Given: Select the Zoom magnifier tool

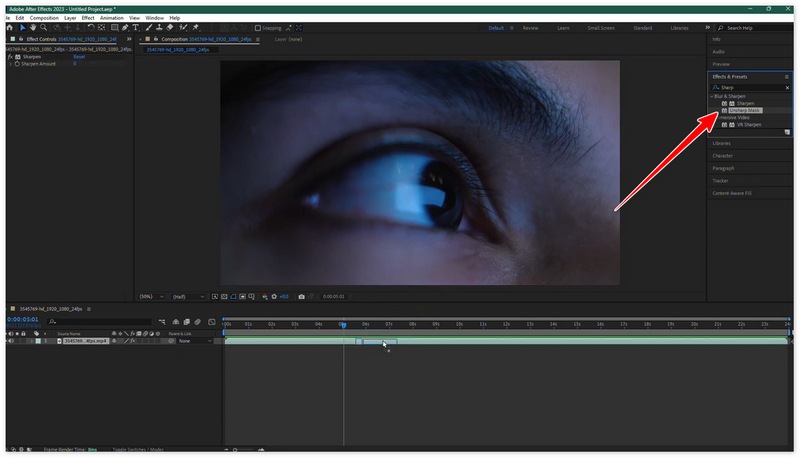Looking at the screenshot, I should pyautogui.click(x=45, y=28).
